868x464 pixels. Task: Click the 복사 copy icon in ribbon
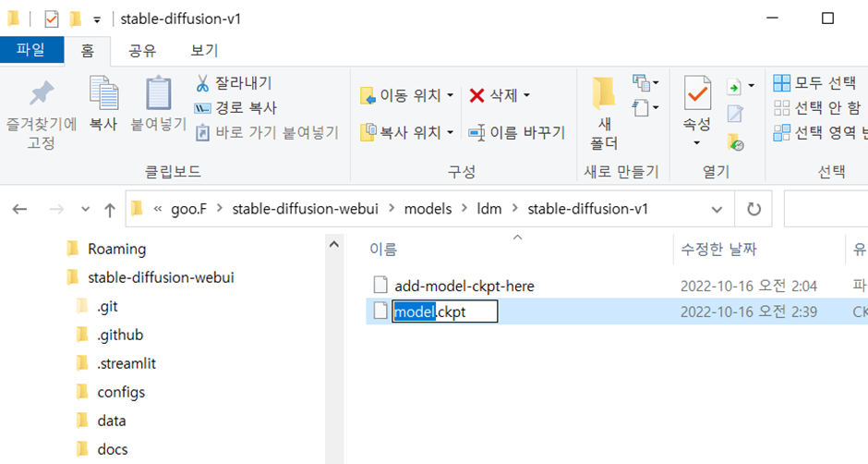(103, 93)
